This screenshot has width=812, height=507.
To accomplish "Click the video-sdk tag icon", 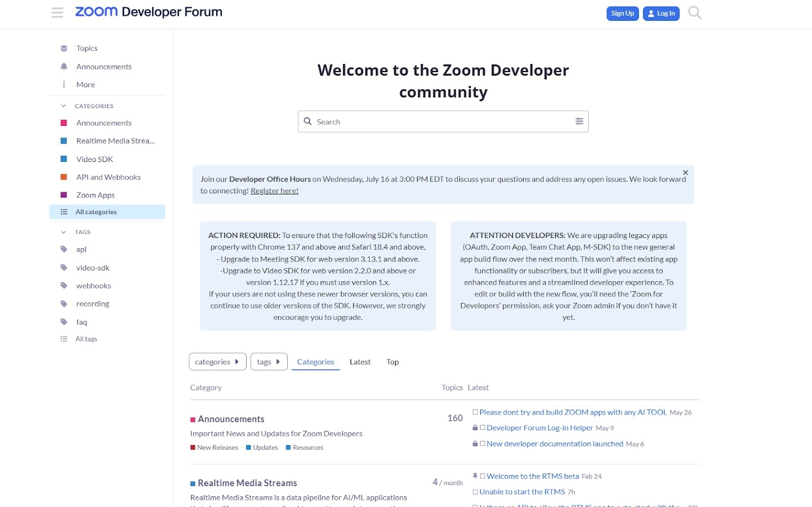I will [x=64, y=267].
